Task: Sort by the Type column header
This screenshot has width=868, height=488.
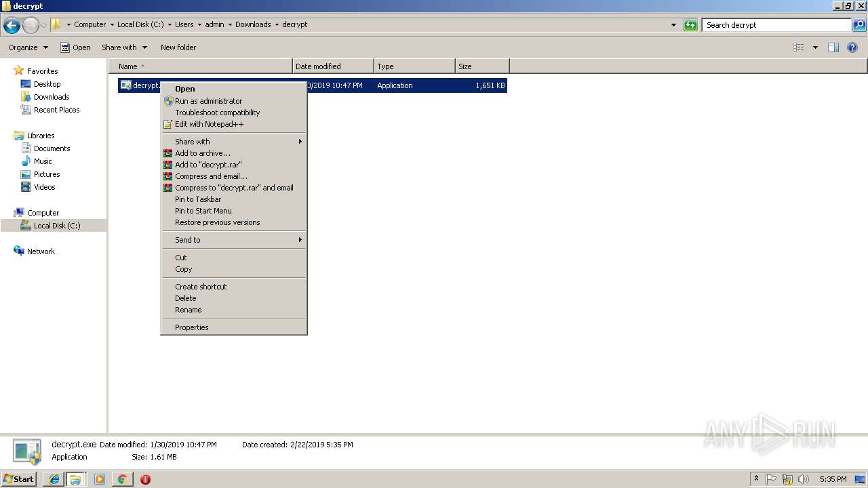Action: click(414, 66)
